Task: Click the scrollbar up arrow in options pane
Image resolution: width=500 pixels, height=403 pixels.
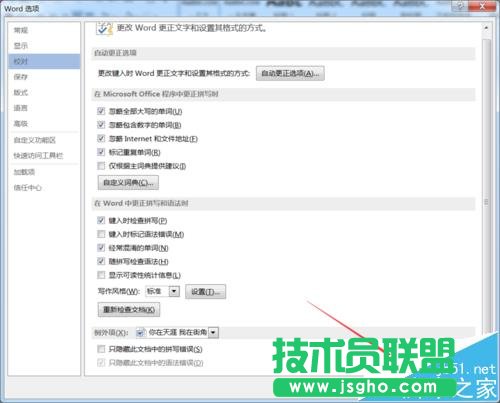Action: (x=486, y=28)
